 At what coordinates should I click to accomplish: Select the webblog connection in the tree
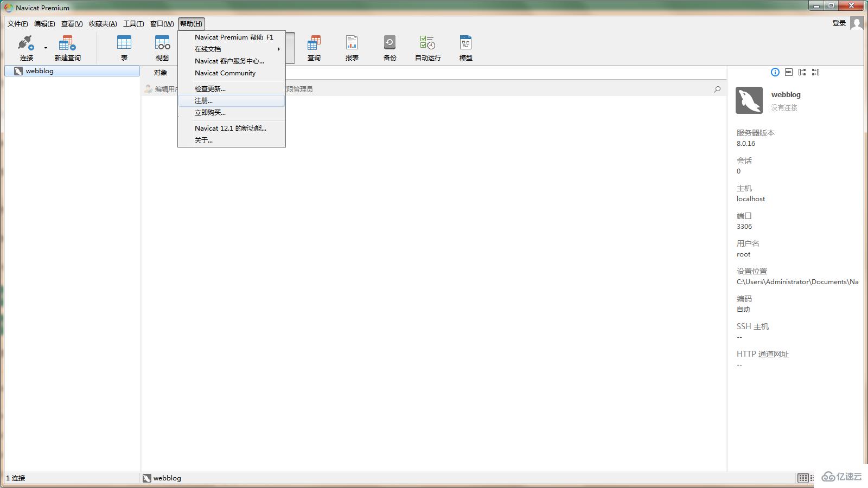point(72,71)
